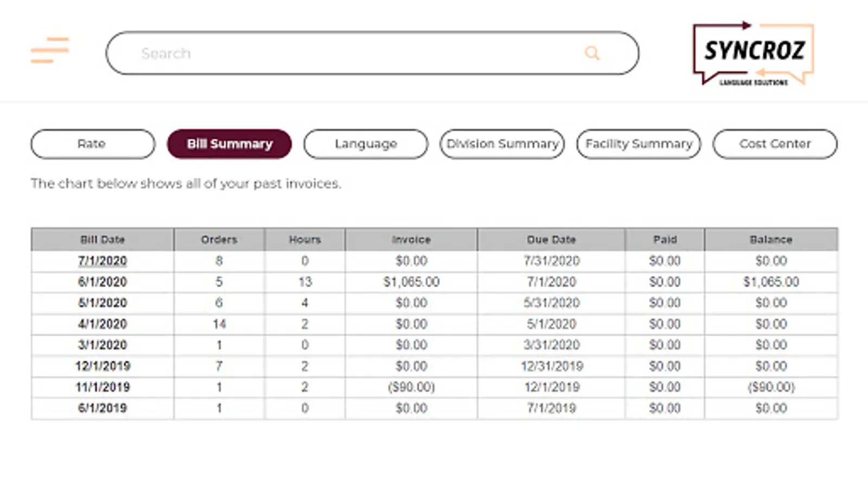This screenshot has height=488, width=868.
Task: Switch to the Rate tab
Action: coord(93,144)
